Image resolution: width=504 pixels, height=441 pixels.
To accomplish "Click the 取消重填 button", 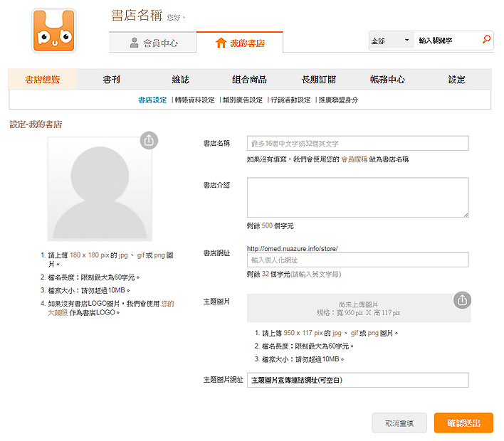I will click(399, 423).
